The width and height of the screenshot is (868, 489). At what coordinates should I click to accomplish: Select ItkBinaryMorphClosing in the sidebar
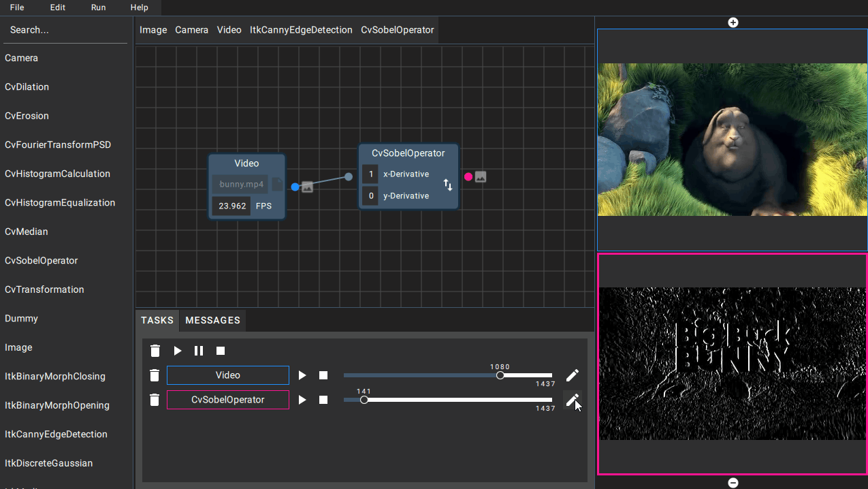55,377
